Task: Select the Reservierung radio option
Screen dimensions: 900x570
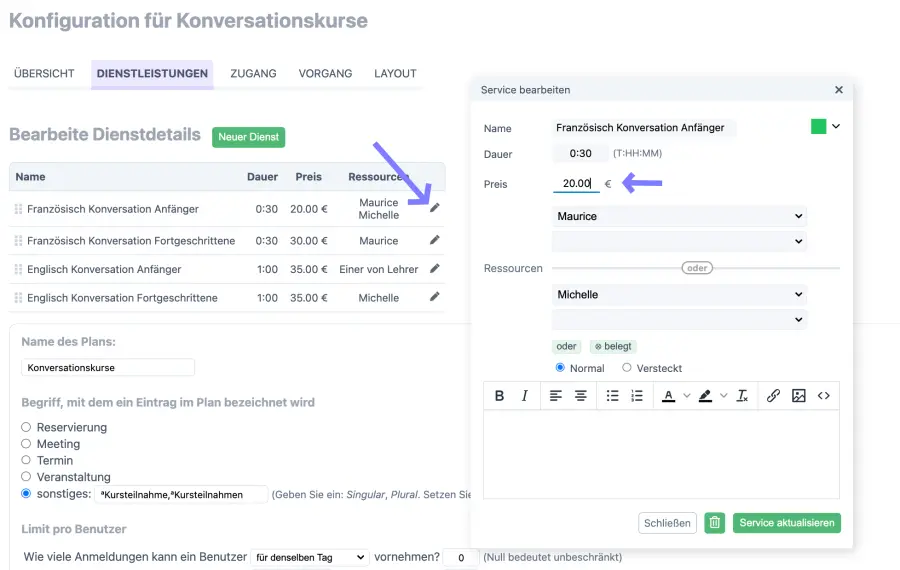Action: tap(26, 427)
